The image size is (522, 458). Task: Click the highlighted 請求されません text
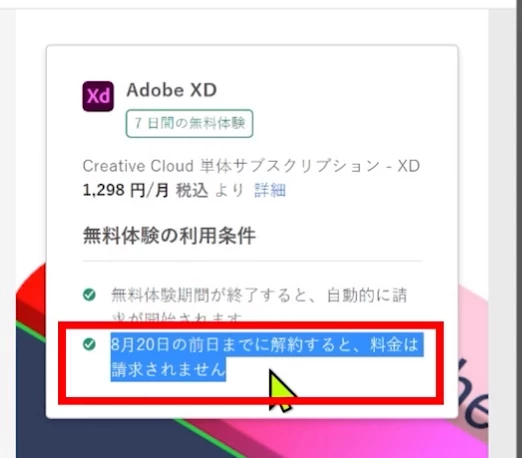click(x=168, y=369)
